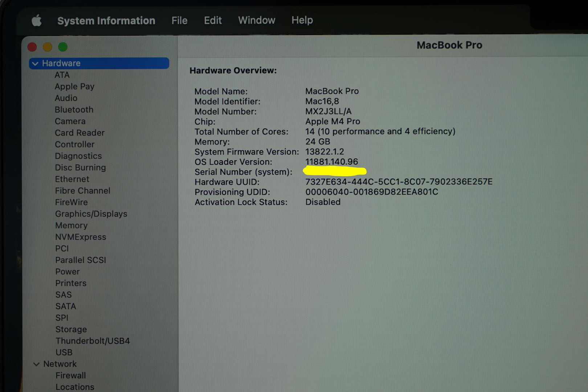Select Storage in the sidebar
588x392 pixels.
(x=71, y=330)
